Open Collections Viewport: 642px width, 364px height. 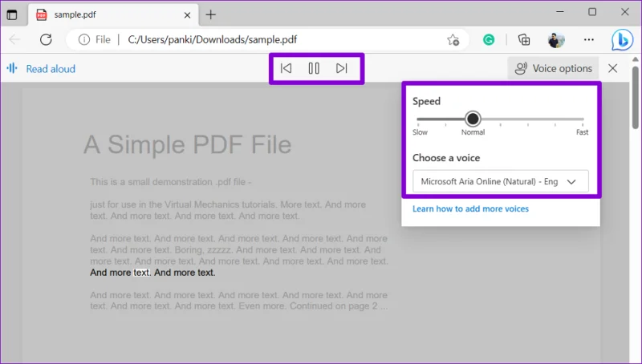524,39
